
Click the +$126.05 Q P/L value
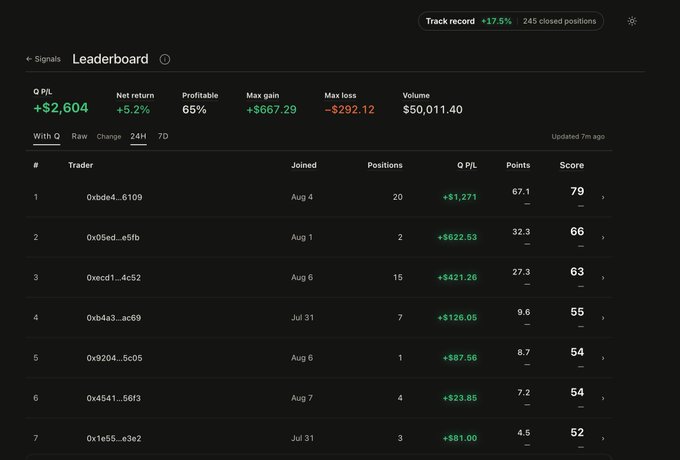pos(457,318)
